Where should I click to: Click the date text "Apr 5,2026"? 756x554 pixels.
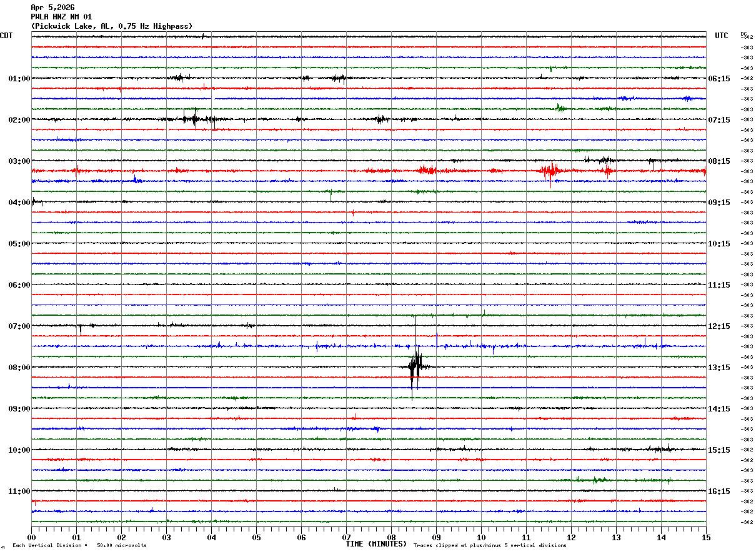tap(52, 8)
